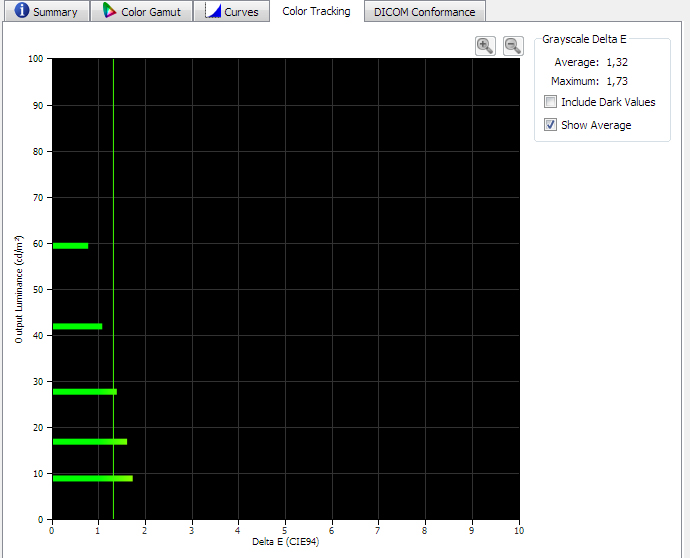Click the blue info icon on Summary tab
This screenshot has width=690, height=558.
tap(22, 11)
